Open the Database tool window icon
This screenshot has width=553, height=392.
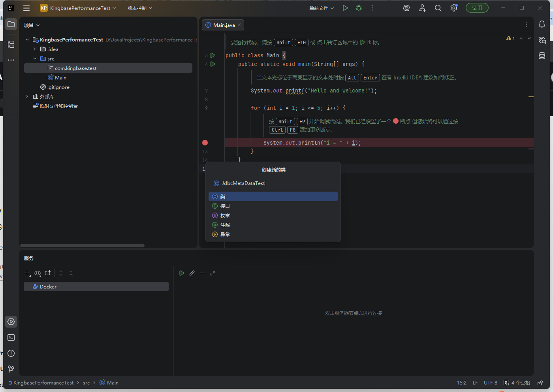coord(542,56)
